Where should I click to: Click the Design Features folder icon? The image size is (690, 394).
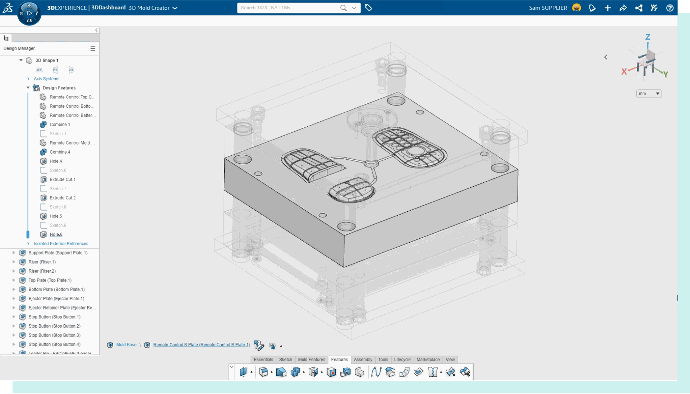click(37, 88)
